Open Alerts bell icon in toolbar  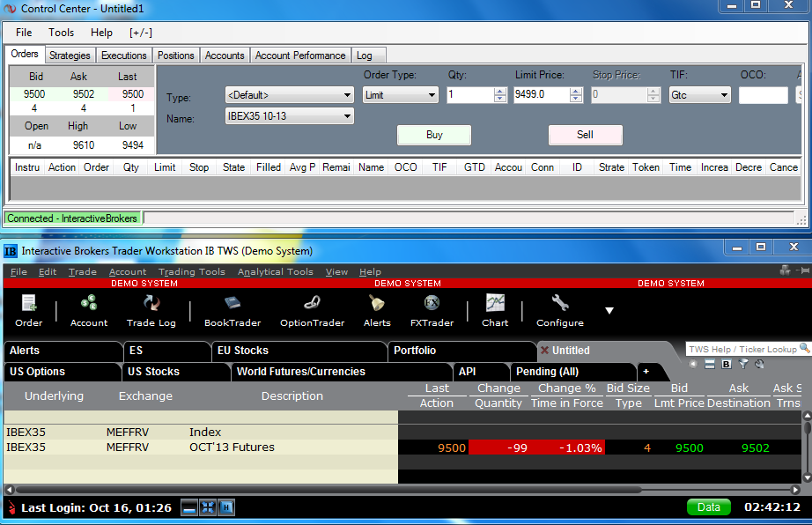377,311
